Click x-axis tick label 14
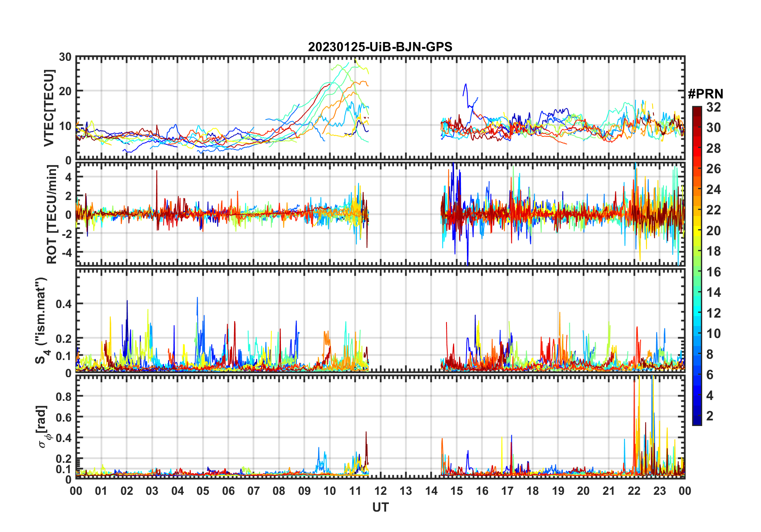 click(431, 491)
